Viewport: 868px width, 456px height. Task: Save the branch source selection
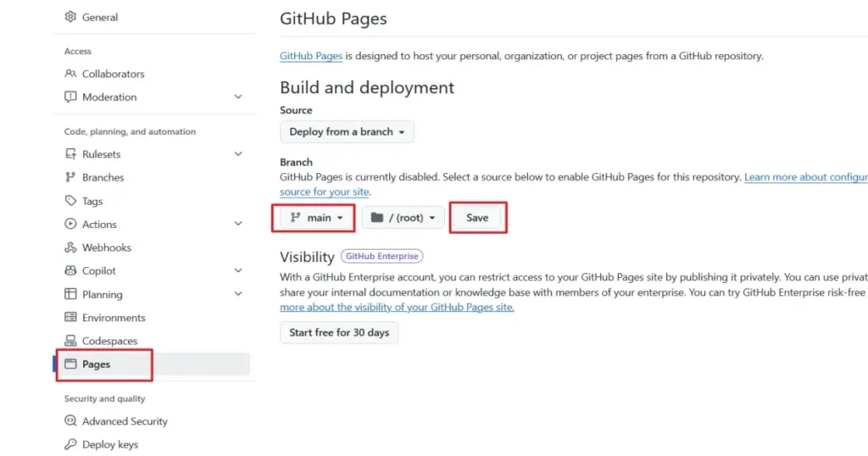point(477,218)
